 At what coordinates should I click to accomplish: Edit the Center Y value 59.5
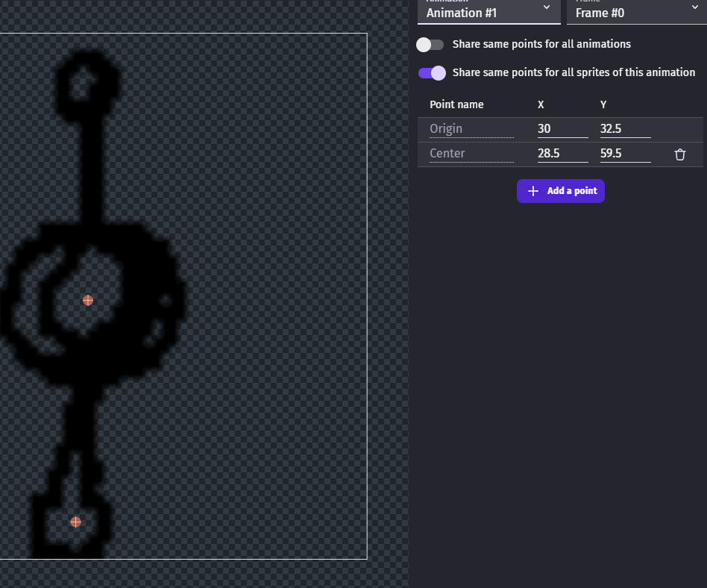[x=625, y=154]
